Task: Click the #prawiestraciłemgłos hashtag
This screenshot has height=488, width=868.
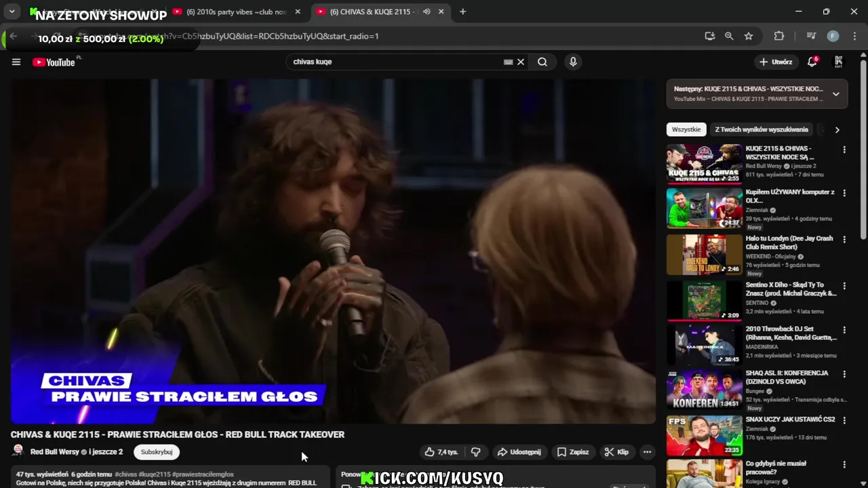Action: [x=203, y=474]
